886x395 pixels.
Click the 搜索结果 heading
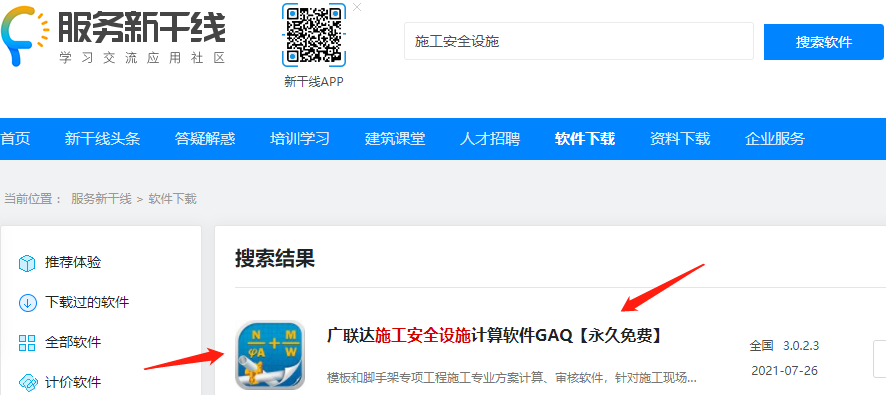click(275, 258)
